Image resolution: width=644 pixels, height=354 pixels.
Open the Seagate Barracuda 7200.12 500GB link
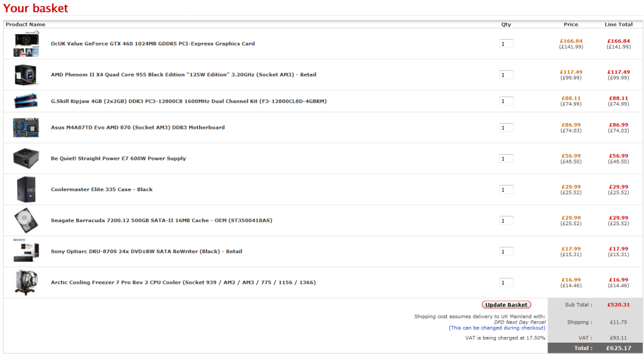(161, 220)
